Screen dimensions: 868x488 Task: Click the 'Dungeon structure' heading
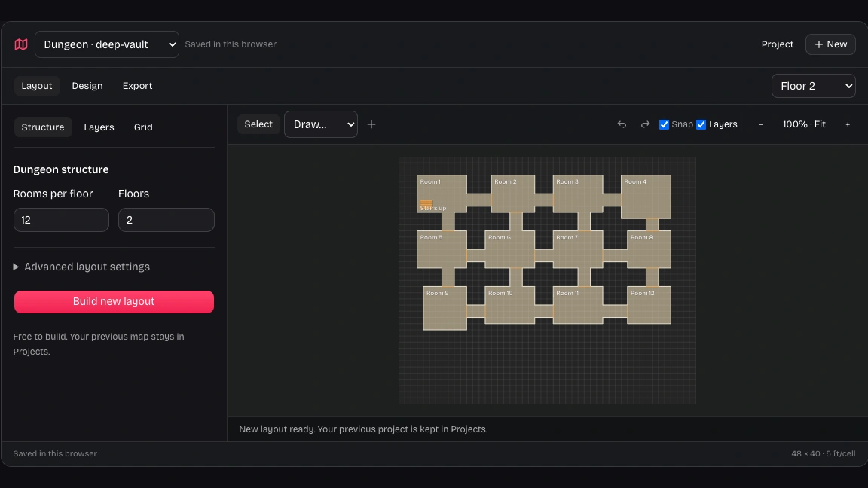pyautogui.click(x=61, y=170)
